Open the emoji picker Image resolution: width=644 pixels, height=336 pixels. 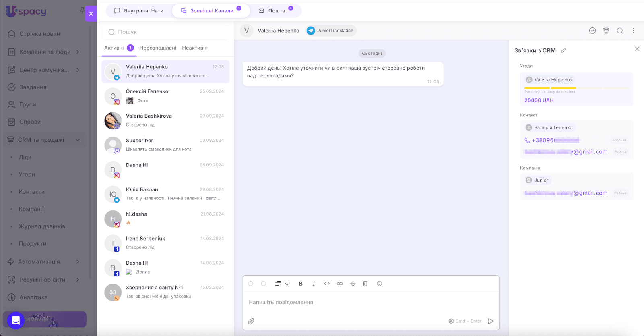[379, 284]
